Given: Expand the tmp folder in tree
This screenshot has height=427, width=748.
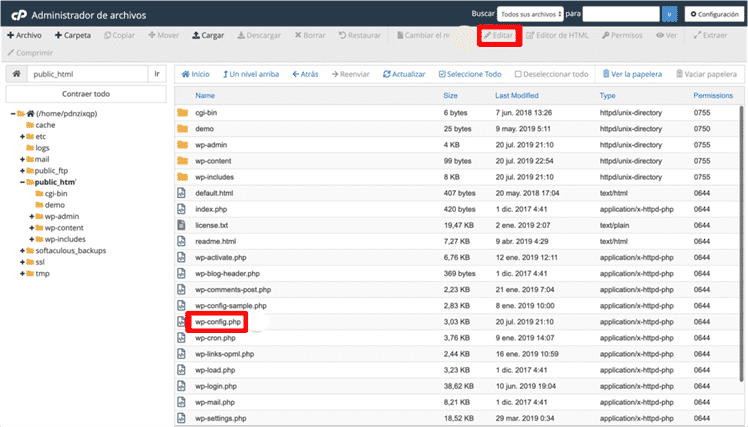Looking at the screenshot, I should click(22, 273).
